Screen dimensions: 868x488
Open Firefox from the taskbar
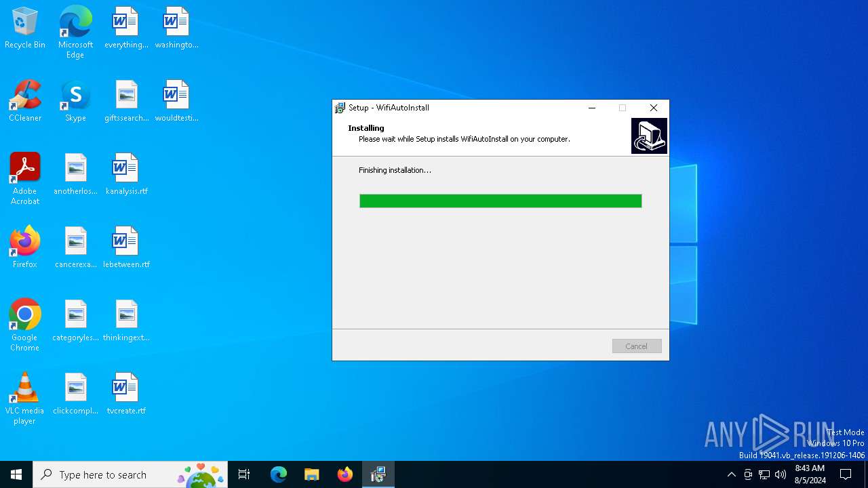click(345, 474)
